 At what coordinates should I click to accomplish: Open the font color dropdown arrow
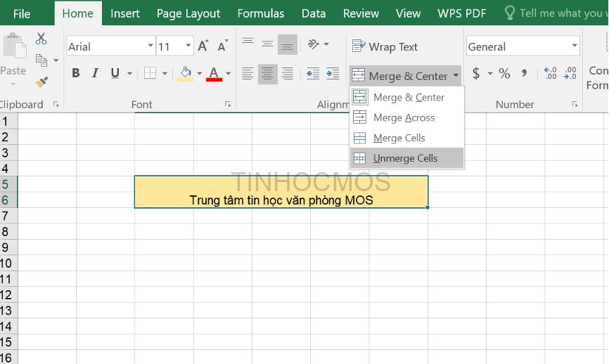tap(229, 73)
